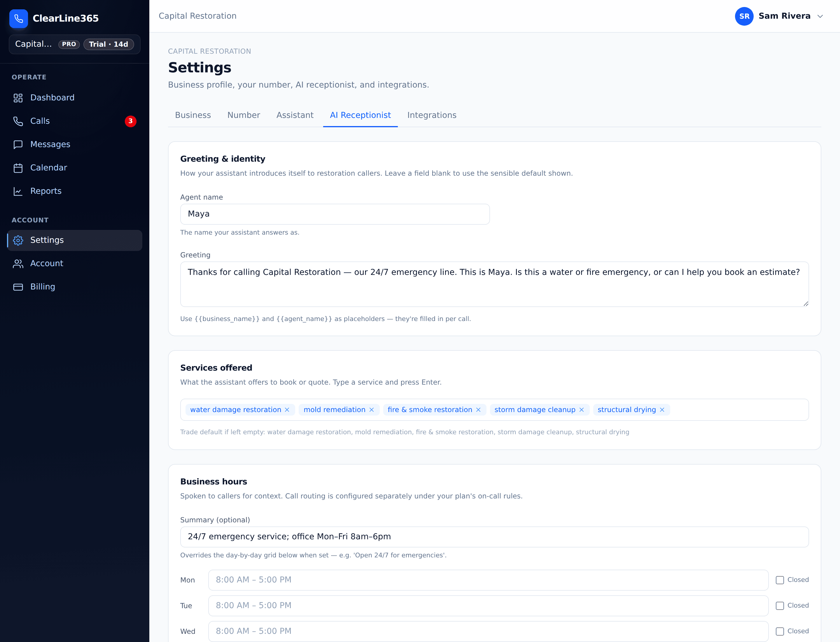Open Reports from the sidebar
The image size is (840, 642).
point(74,191)
